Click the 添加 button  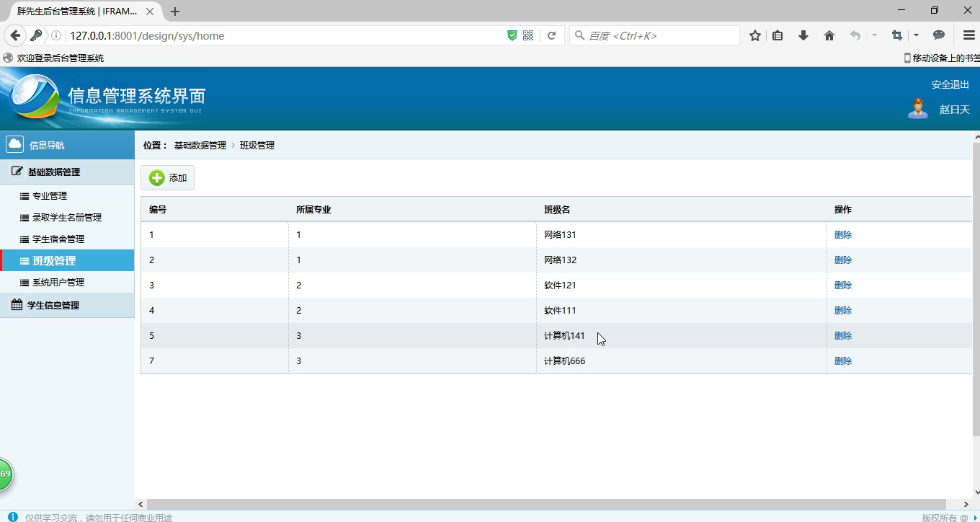pyautogui.click(x=167, y=178)
